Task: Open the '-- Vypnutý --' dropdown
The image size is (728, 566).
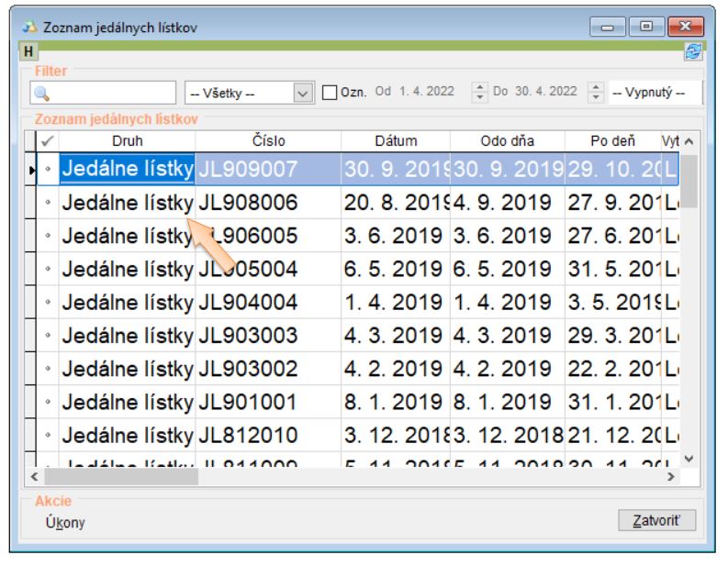Action: click(x=655, y=92)
